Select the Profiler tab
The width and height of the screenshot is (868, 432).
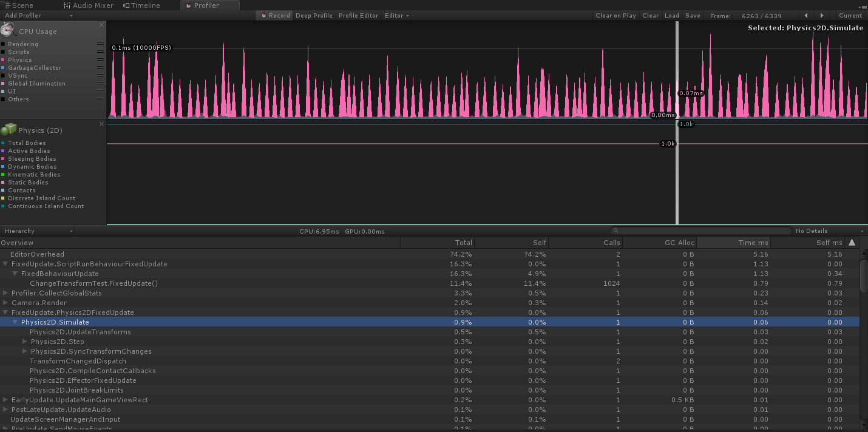point(210,5)
